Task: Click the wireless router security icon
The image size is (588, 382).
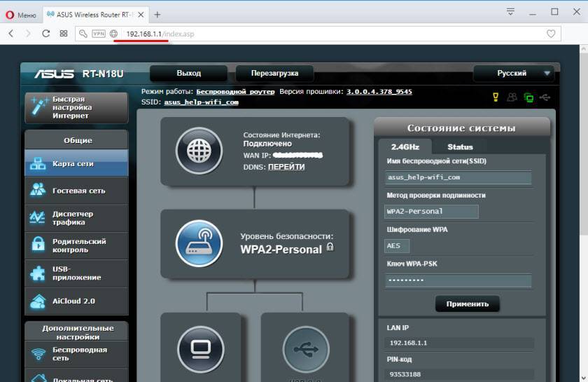Action: [x=199, y=243]
